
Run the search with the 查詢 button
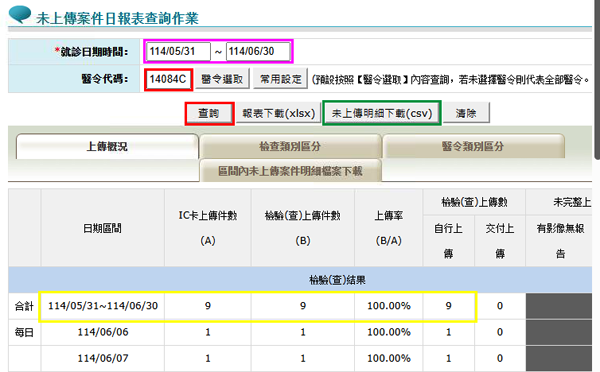[x=209, y=113]
